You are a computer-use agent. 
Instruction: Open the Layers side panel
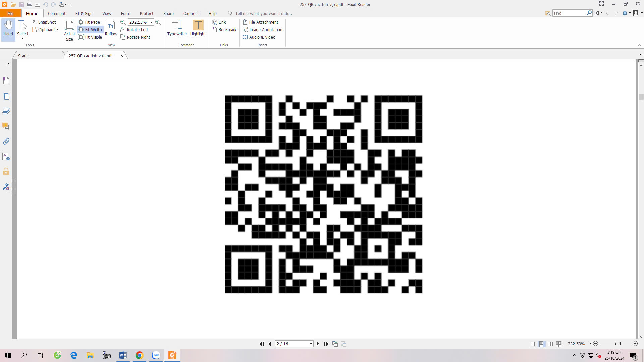tap(6, 111)
